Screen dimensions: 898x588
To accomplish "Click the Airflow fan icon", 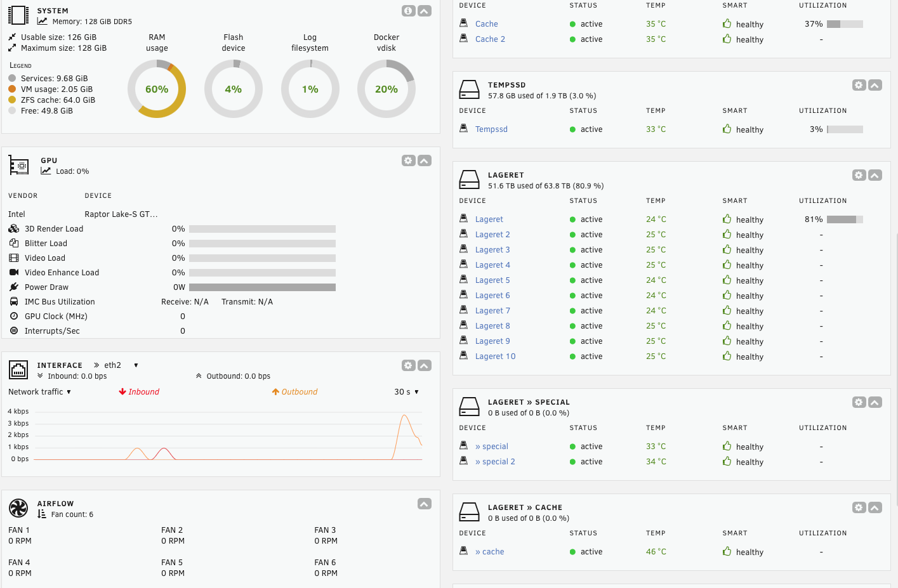I will (18, 508).
